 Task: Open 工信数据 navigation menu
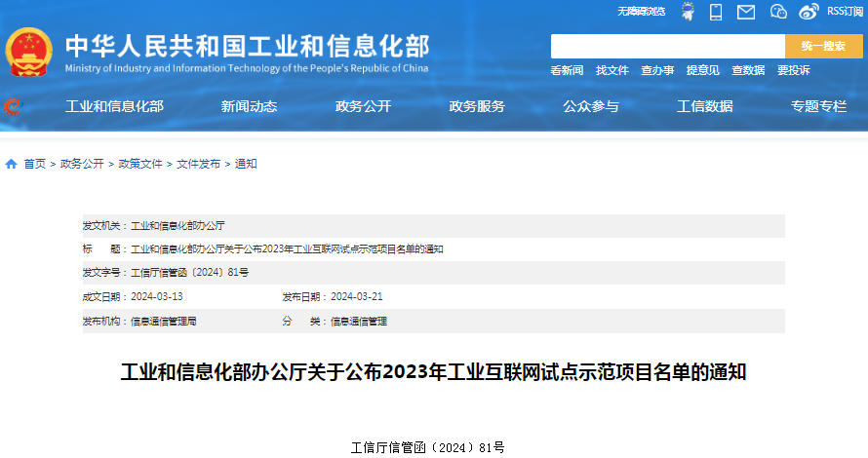pos(705,106)
